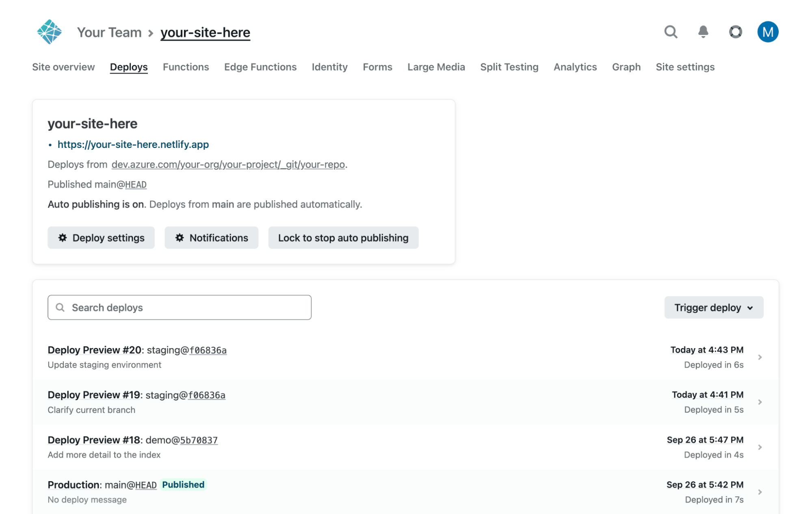The image size is (812, 514).
Task: Open notifications bell icon
Action: (703, 32)
